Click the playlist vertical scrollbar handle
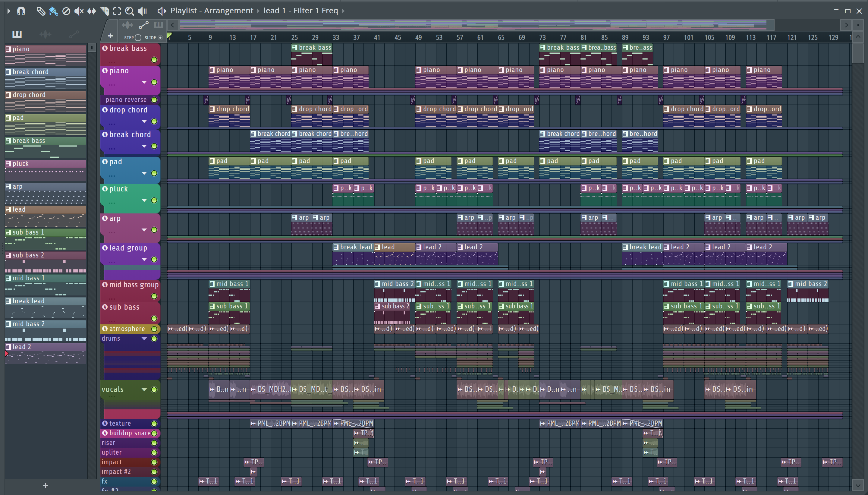The width and height of the screenshot is (868, 495). coord(858,53)
